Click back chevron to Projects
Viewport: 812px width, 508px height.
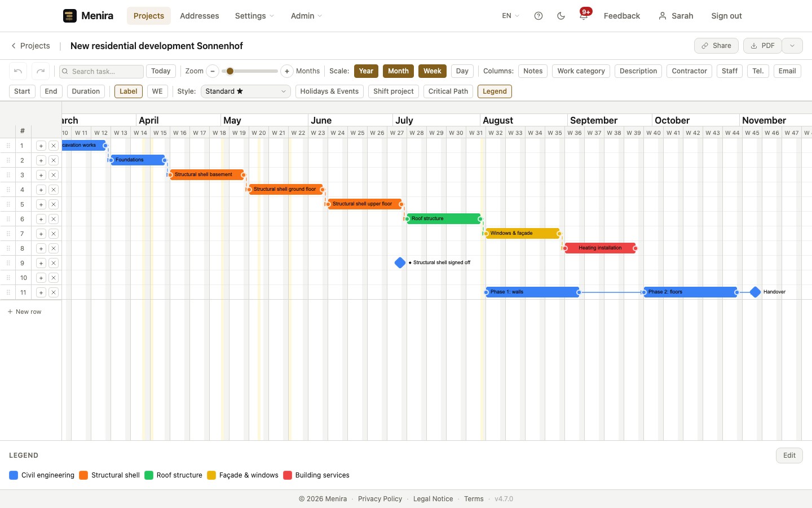14,46
